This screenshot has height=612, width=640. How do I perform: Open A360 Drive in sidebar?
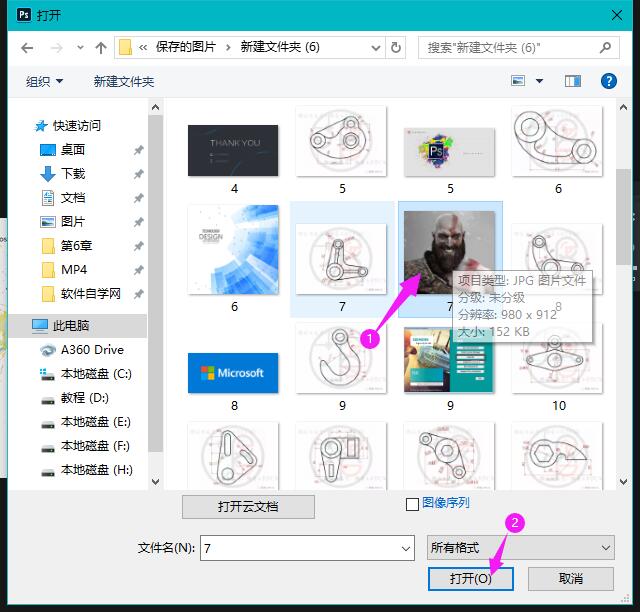(92, 350)
